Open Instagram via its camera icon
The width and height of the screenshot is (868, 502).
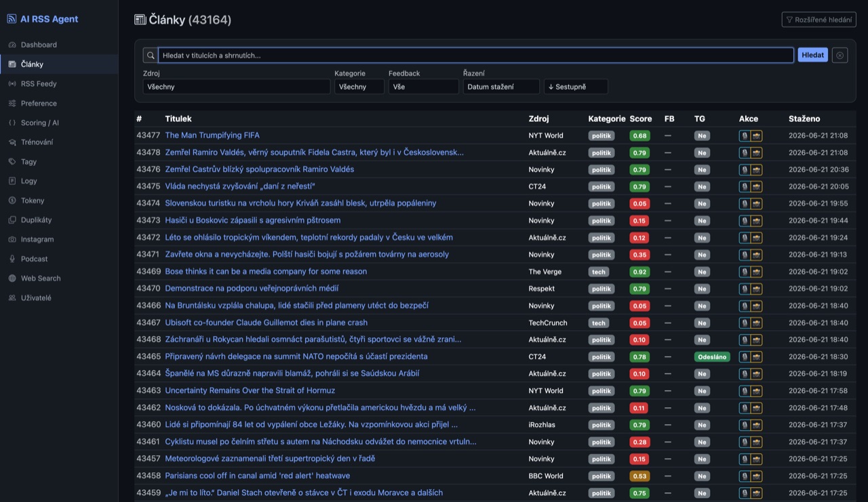[x=12, y=240]
